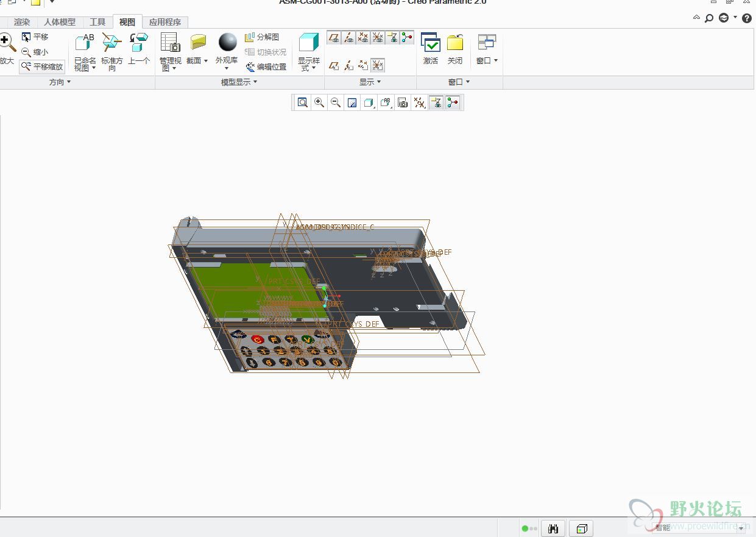The width and height of the screenshot is (756, 537).
Task: Click the green status indicator light
Action: (525, 528)
